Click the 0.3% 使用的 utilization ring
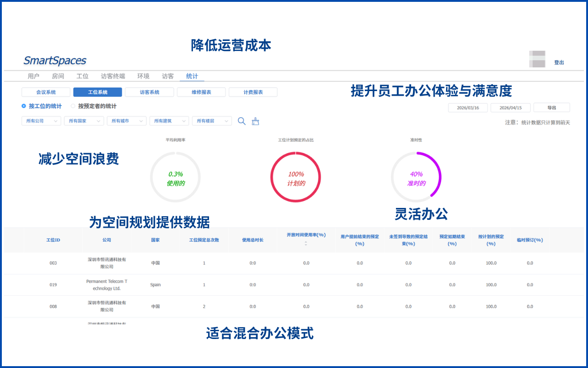The height and width of the screenshot is (368, 588). pyautogui.click(x=175, y=178)
